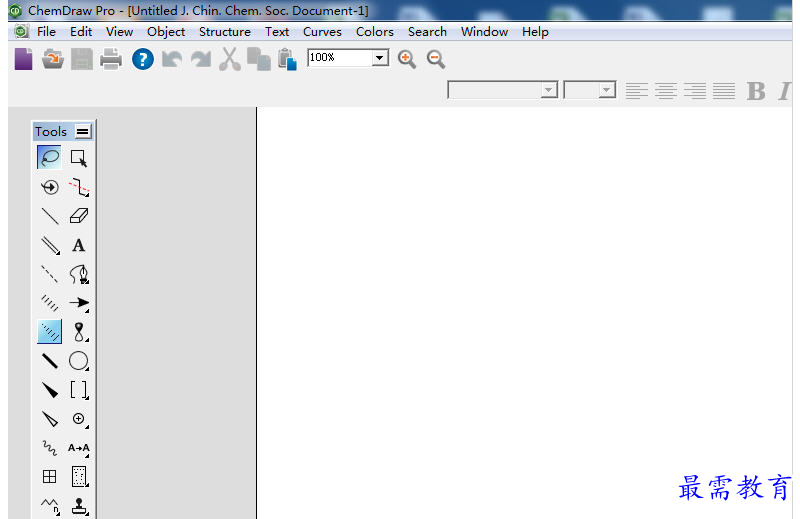Open the Help menu
Image resolution: width=800 pixels, height=519 pixels.
coord(535,32)
